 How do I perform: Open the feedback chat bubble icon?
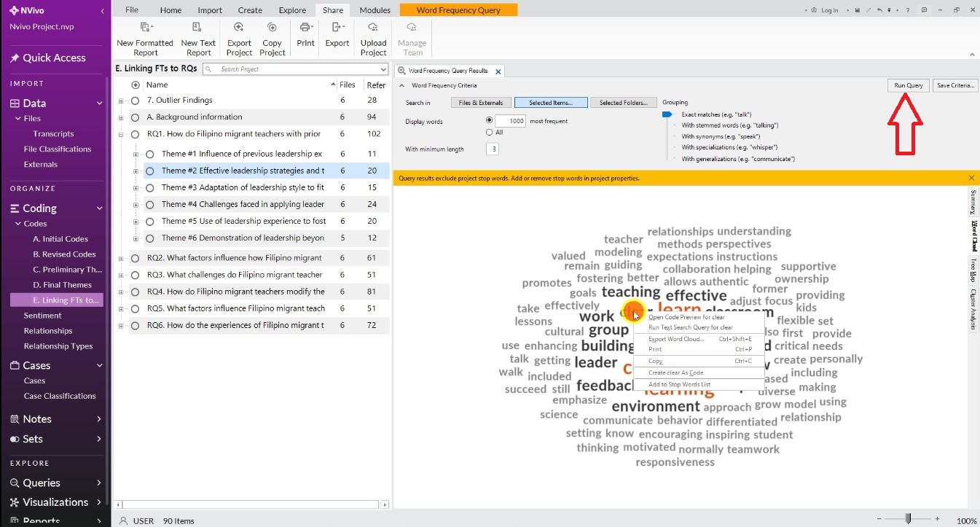(x=924, y=10)
